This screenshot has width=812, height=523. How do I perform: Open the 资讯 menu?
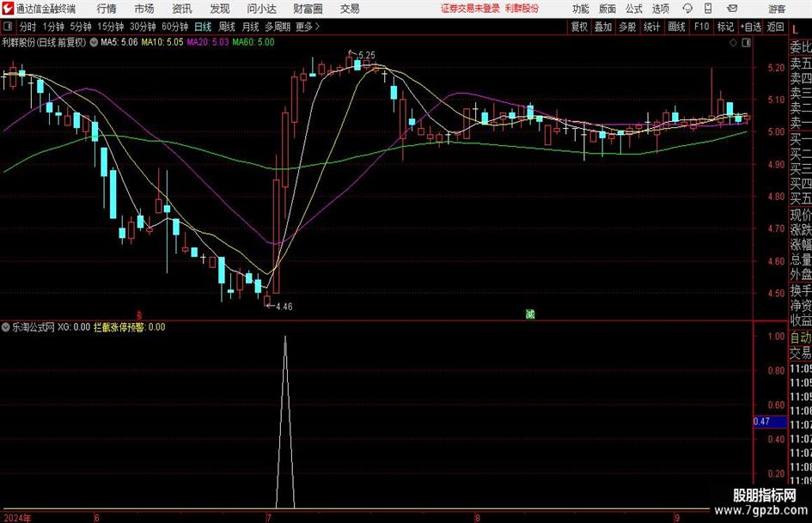tap(182, 9)
